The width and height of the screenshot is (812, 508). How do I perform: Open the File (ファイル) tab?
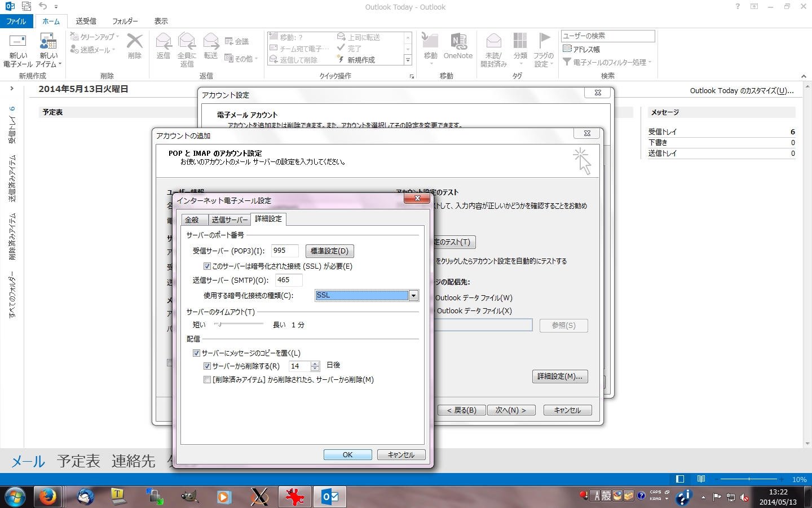[16, 21]
